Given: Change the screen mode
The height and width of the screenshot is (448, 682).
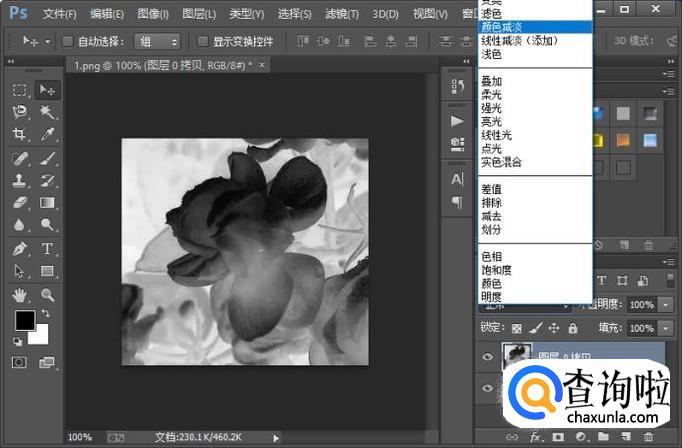Looking at the screenshot, I should tap(47, 362).
